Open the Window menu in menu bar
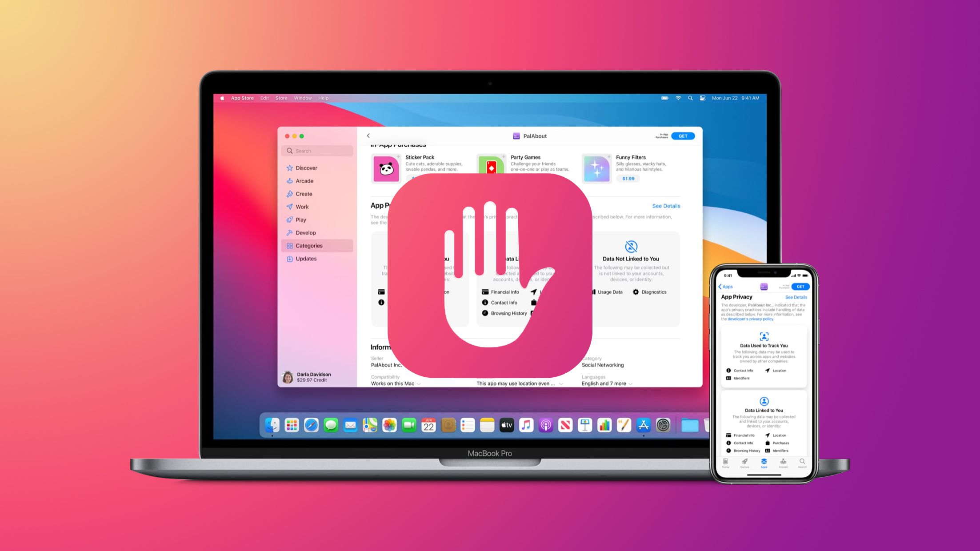Image resolution: width=980 pixels, height=551 pixels. click(x=302, y=99)
